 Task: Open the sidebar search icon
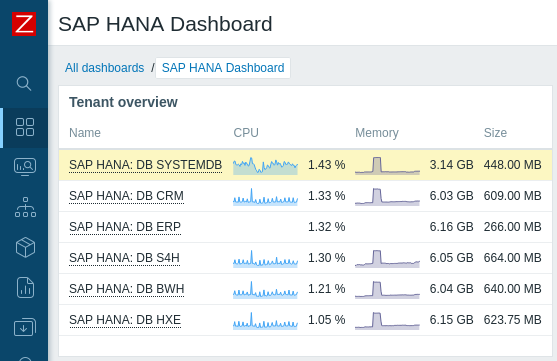pos(24,84)
